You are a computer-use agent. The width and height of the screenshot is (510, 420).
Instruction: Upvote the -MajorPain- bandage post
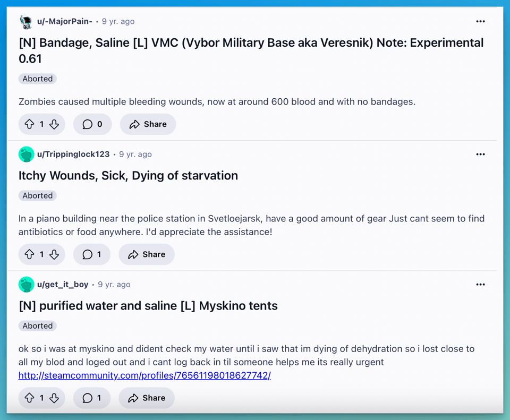click(30, 124)
